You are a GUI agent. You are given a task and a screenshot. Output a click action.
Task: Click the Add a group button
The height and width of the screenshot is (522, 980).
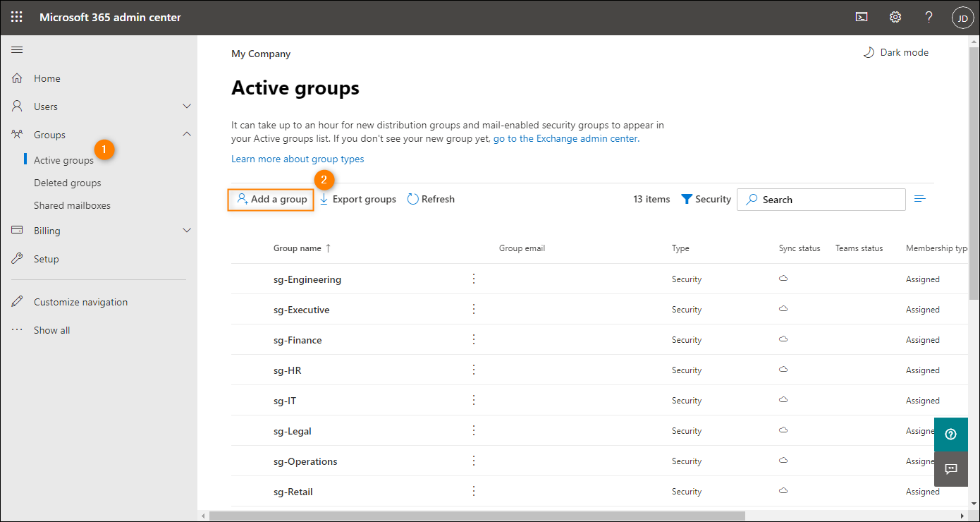pyautogui.click(x=271, y=200)
